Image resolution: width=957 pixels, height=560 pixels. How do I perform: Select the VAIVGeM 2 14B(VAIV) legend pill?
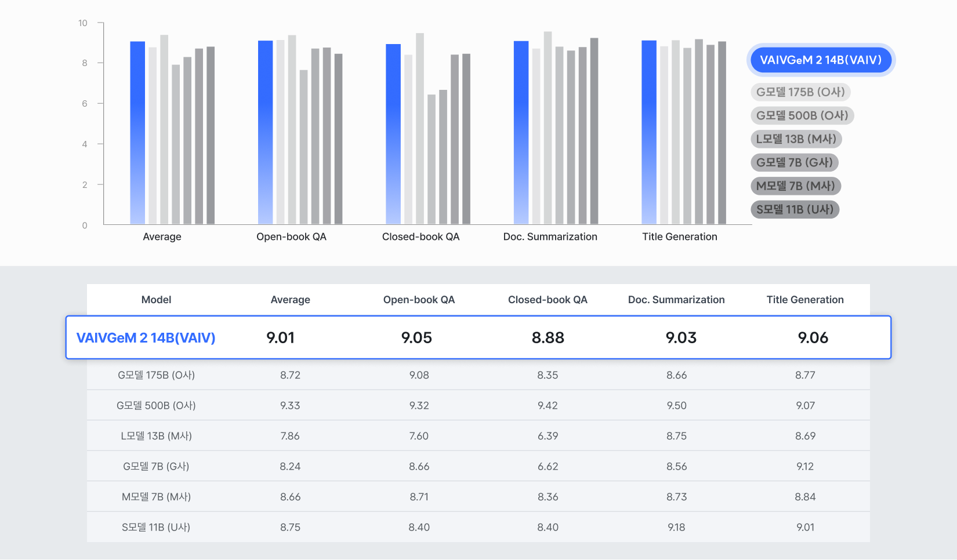tap(821, 60)
